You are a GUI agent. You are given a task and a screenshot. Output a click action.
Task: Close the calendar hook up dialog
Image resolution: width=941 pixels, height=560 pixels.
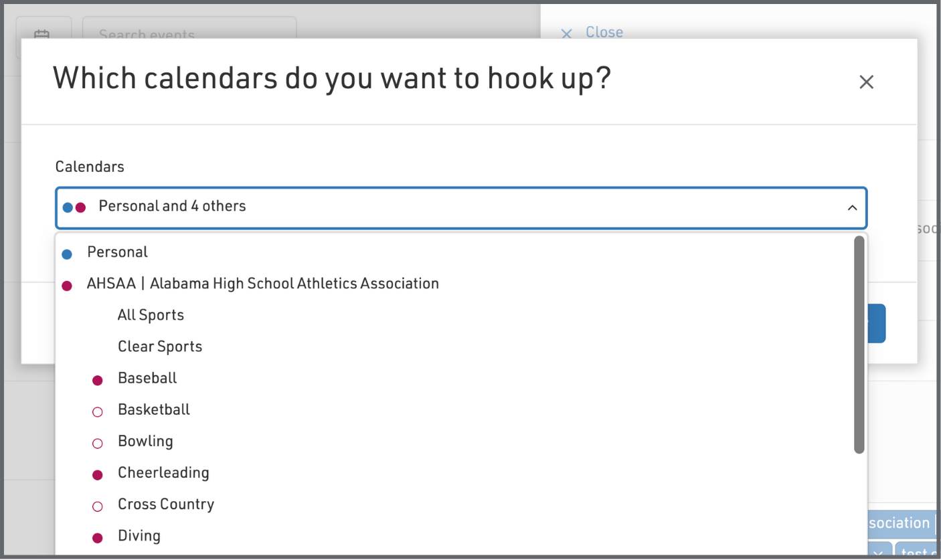click(x=866, y=82)
